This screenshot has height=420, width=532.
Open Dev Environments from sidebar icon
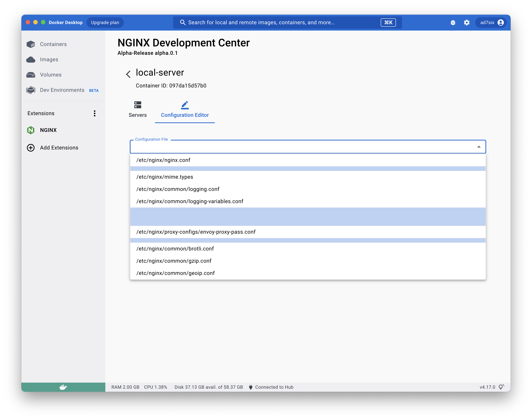click(x=31, y=90)
